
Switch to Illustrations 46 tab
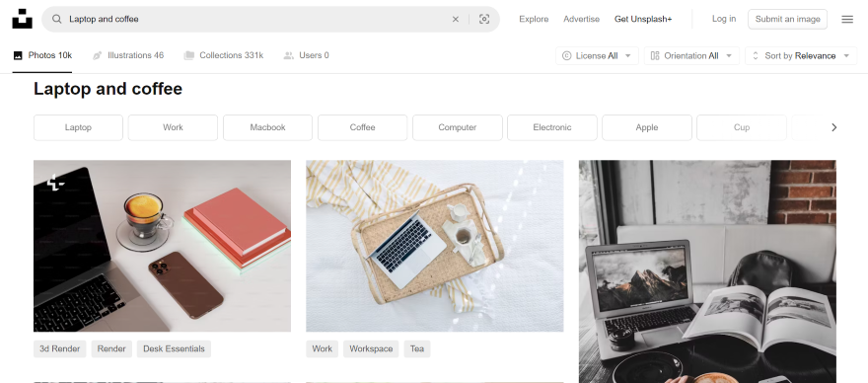click(x=128, y=55)
